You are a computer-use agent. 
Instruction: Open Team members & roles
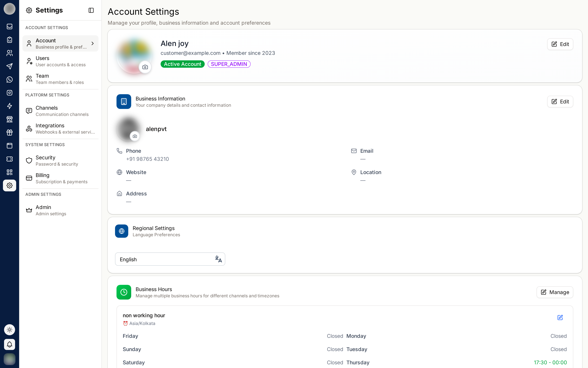[60, 79]
